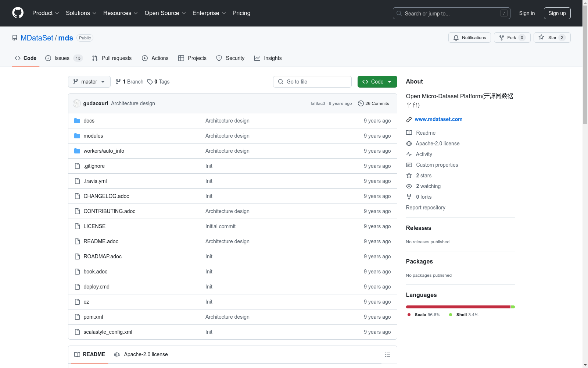Click the star icon beside 2 stars
Viewport: 588px width, 368px height.
coord(409,176)
